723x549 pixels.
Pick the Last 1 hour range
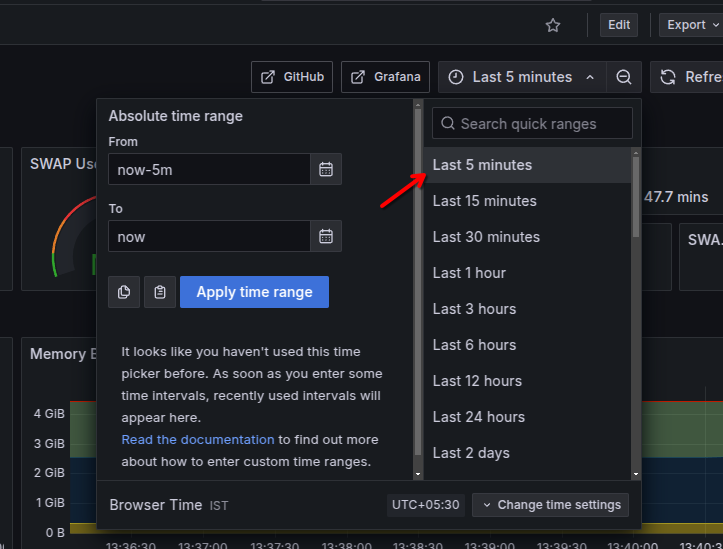[470, 273]
